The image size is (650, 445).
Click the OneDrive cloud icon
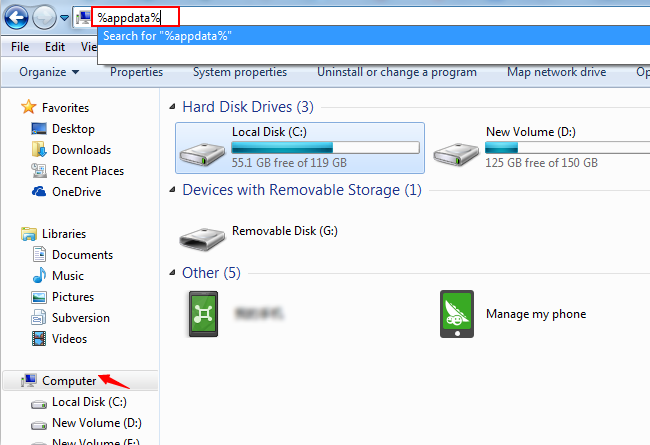pyautogui.click(x=39, y=191)
